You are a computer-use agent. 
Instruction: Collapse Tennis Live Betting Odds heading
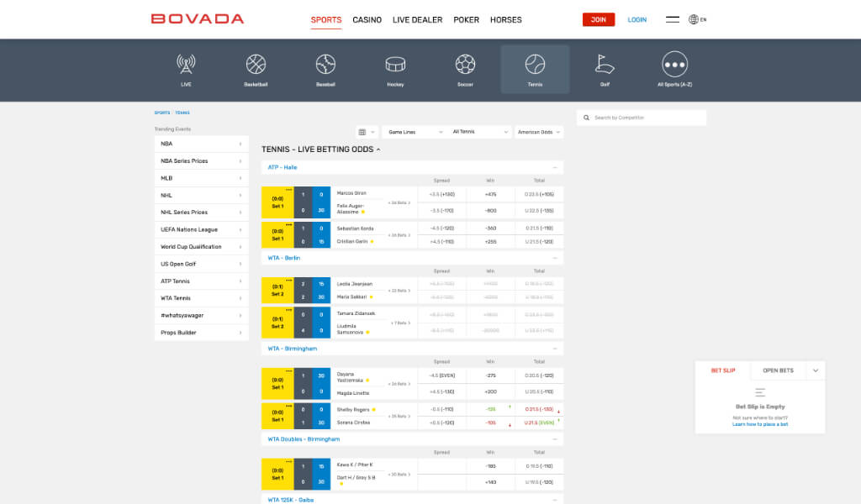320,150
